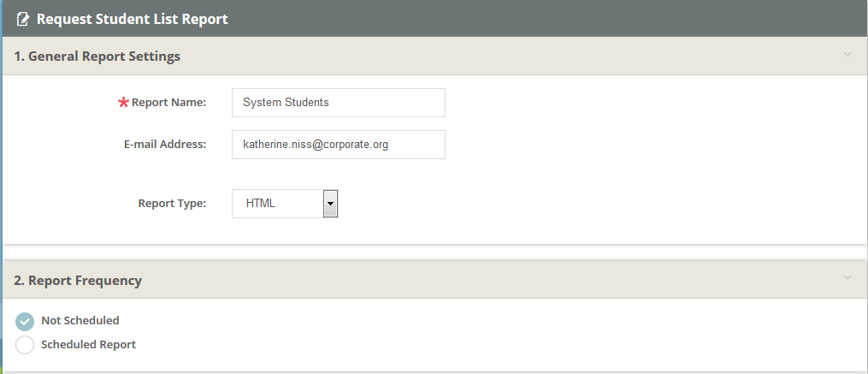Click the Scheduled Report label text
Image resolution: width=868 pixels, height=374 pixels.
[88, 345]
